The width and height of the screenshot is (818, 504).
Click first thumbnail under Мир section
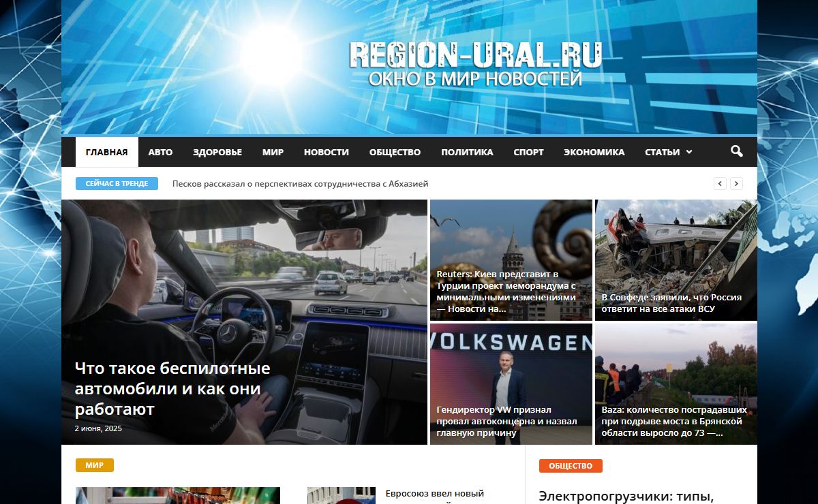tap(178, 495)
